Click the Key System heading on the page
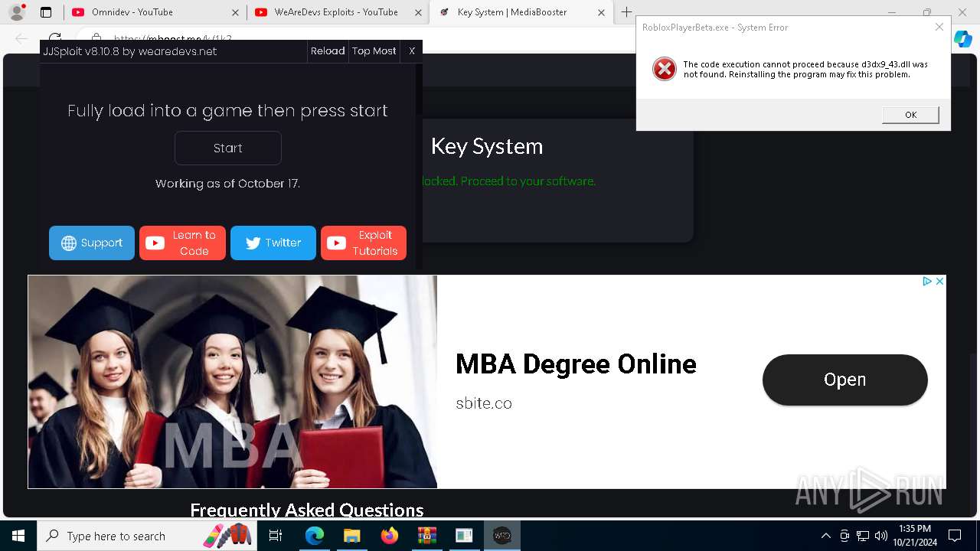 click(487, 146)
